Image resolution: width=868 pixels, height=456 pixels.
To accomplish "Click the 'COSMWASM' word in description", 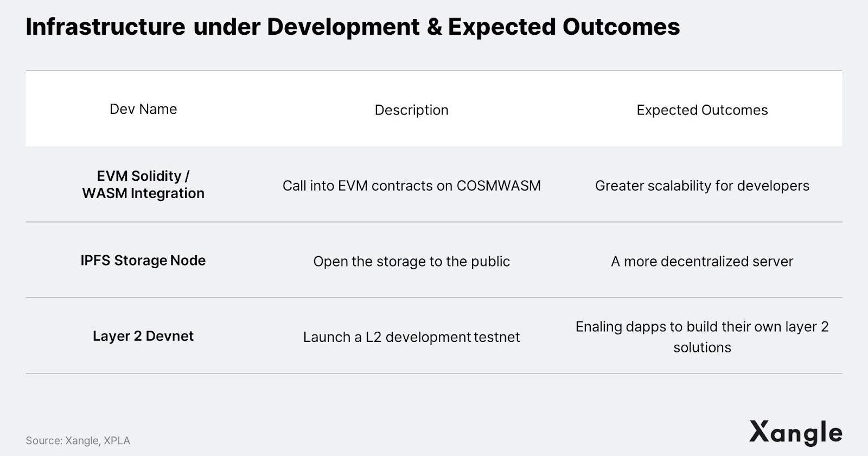I will pos(499,186).
